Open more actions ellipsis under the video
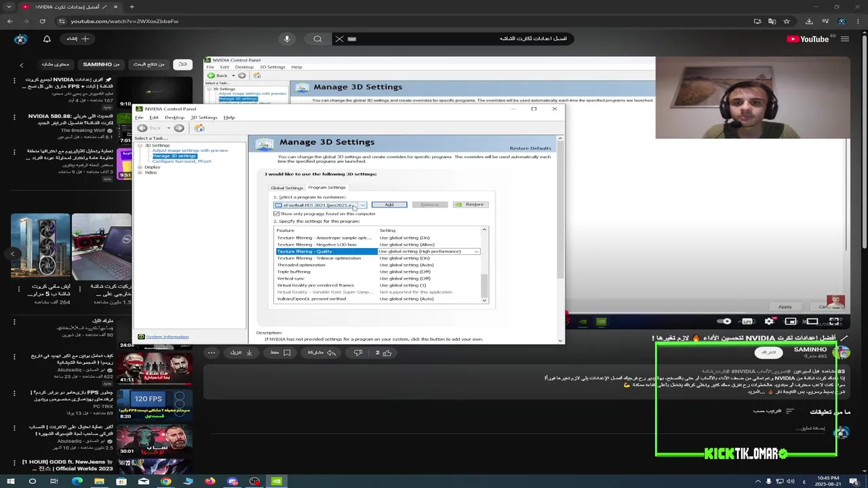Image resolution: width=868 pixels, height=488 pixels. [x=212, y=352]
